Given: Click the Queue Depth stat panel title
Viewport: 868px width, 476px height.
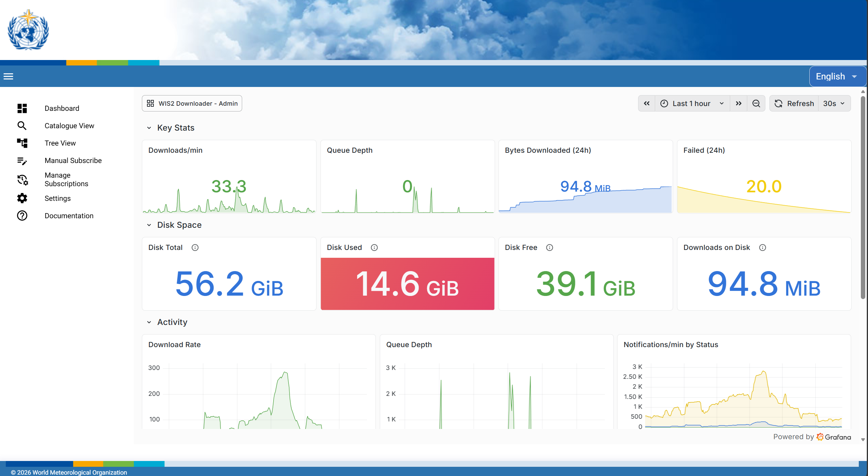Looking at the screenshot, I should pyautogui.click(x=350, y=150).
